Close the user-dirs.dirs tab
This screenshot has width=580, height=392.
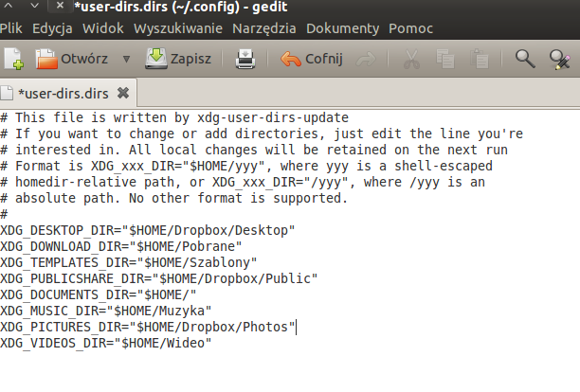click(x=123, y=93)
